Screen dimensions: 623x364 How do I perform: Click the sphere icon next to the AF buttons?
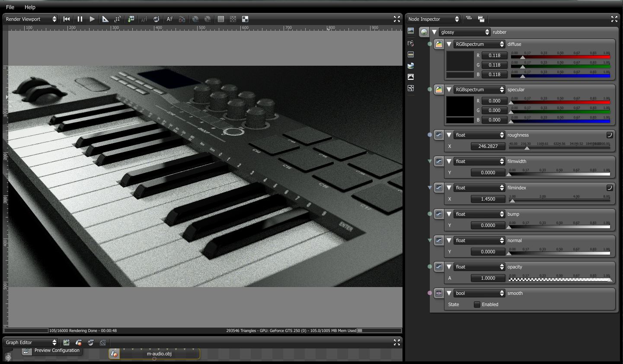tap(156, 19)
